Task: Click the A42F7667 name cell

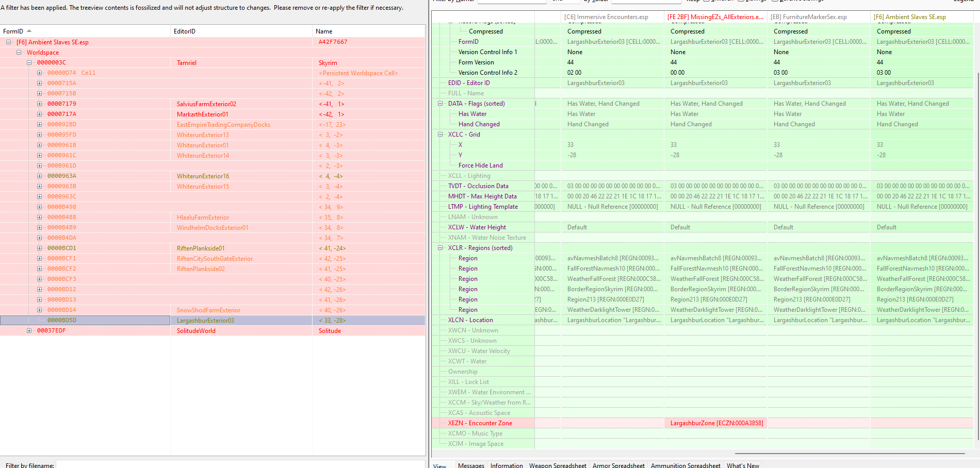Action: [333, 42]
